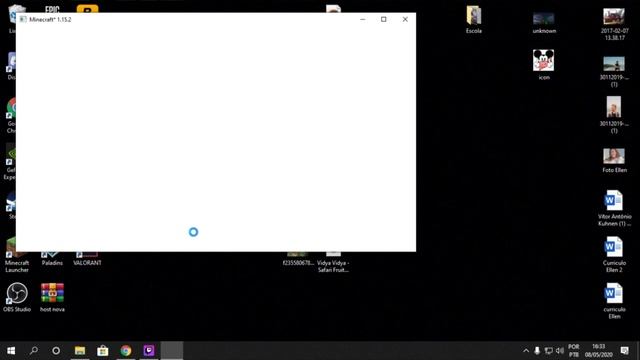
Task: Open the Curriculo Ellen 2 Word document
Action: (614, 254)
